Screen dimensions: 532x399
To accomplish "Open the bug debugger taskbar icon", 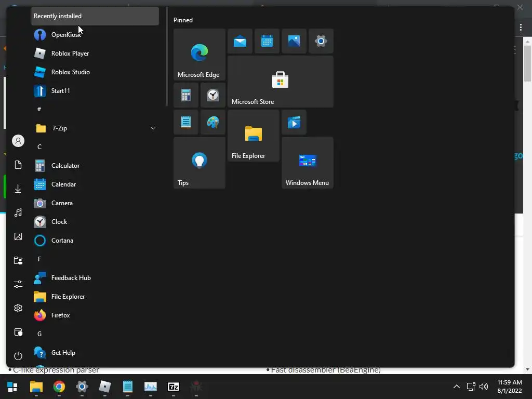I will coord(196,387).
